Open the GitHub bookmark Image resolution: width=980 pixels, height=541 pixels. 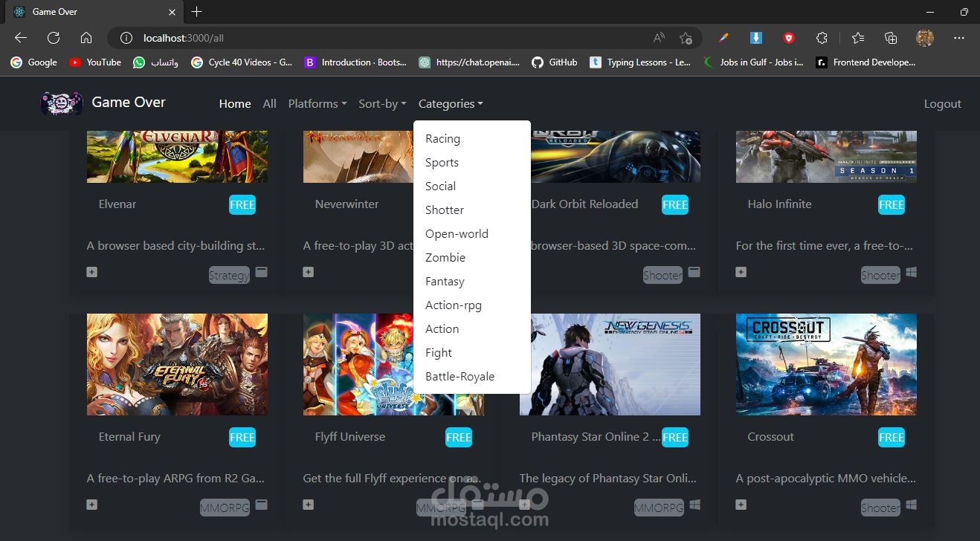pos(555,62)
